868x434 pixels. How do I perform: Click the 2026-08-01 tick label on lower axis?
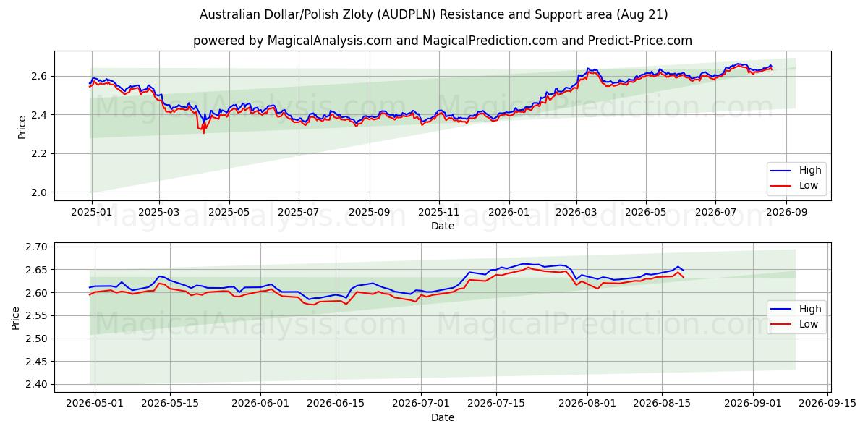coord(587,404)
